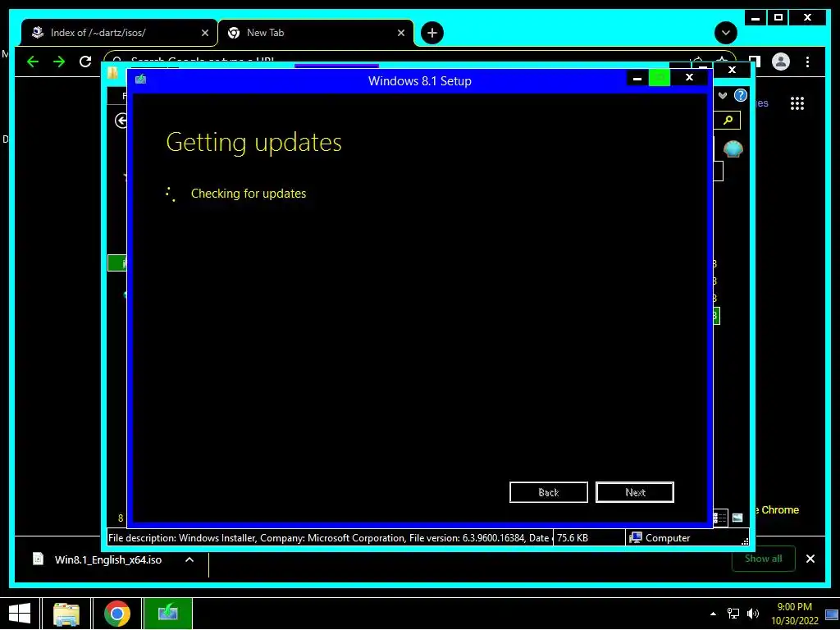Open File Explorer from the taskbar

click(x=66, y=614)
